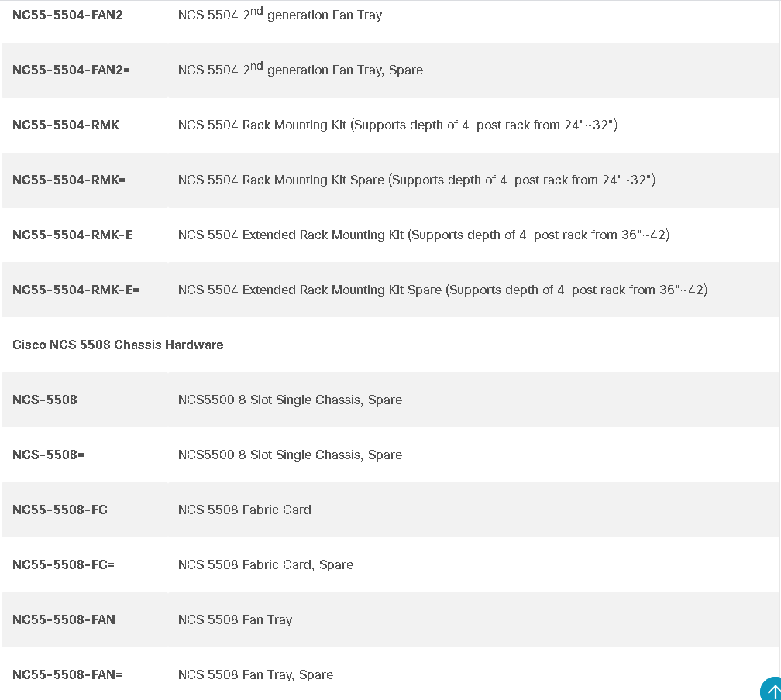This screenshot has height=700, width=781.
Task: Click the NC55-5508-FAN part number
Action: click(64, 619)
